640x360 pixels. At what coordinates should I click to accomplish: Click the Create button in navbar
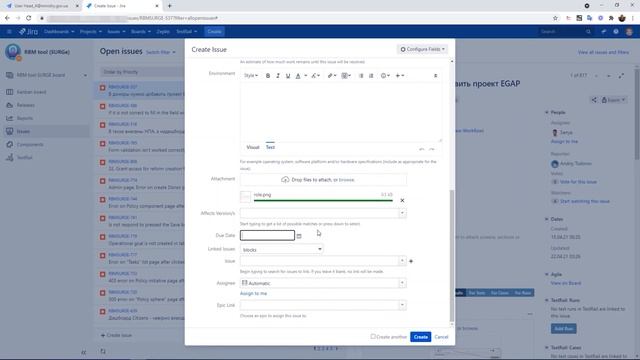pos(214,31)
